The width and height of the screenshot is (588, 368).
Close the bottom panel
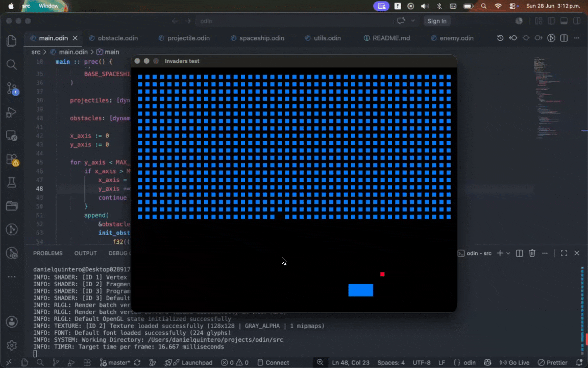[577, 253]
